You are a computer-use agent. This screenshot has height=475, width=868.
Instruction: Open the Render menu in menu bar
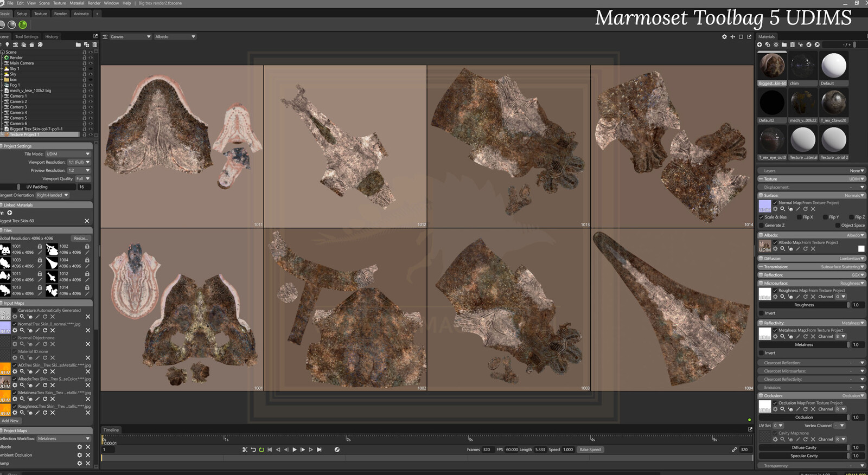coord(94,3)
